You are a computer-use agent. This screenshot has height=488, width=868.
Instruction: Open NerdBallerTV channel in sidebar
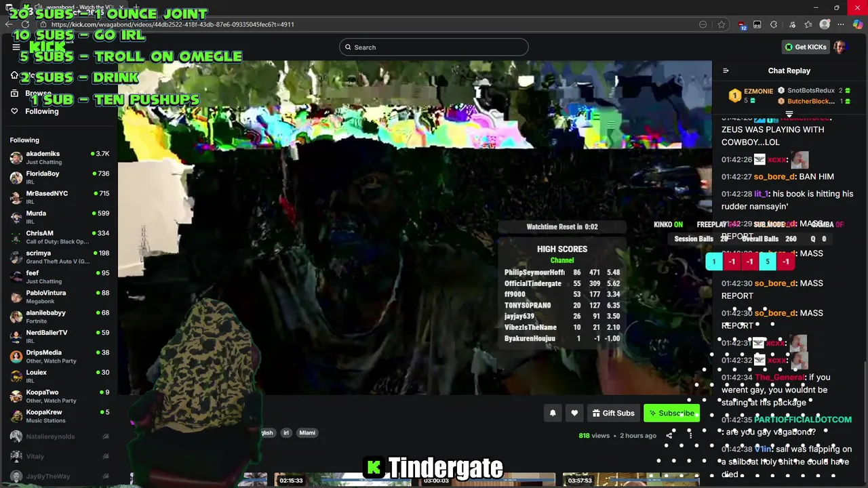pos(60,336)
